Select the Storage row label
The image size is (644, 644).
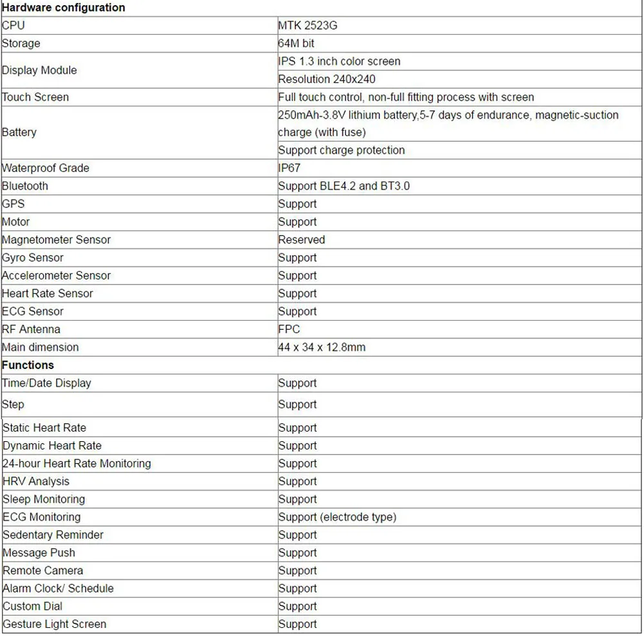click(21, 43)
